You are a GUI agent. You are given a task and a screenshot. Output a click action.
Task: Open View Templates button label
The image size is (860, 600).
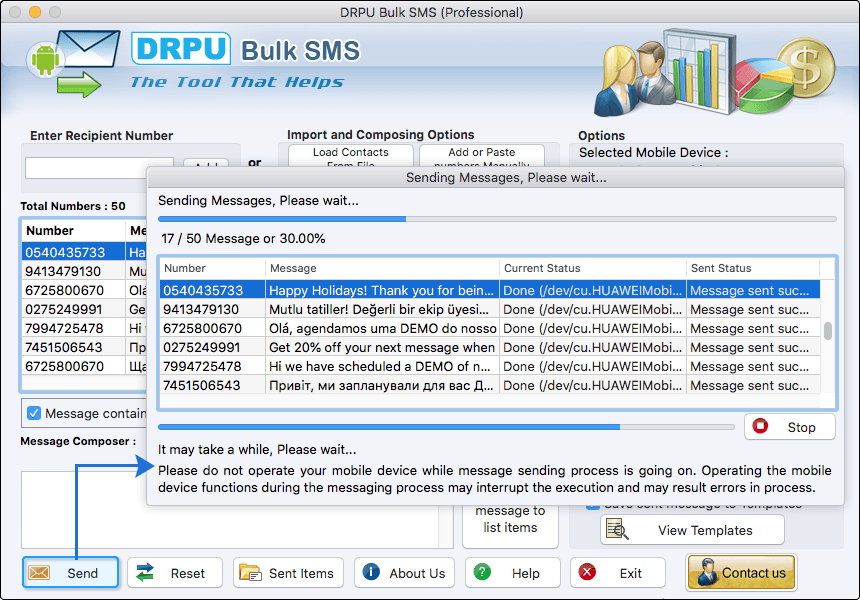[x=705, y=530]
